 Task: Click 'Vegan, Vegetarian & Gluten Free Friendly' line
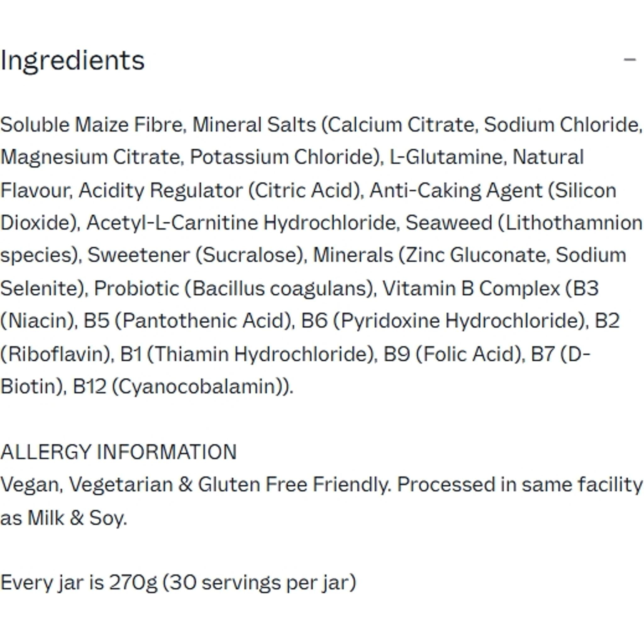click(x=195, y=484)
